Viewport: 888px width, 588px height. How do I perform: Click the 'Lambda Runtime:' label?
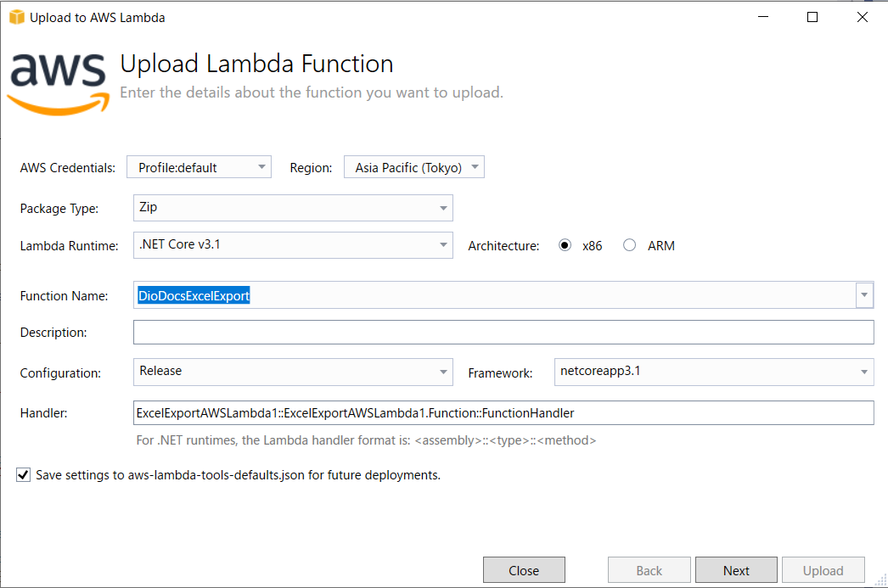(69, 245)
